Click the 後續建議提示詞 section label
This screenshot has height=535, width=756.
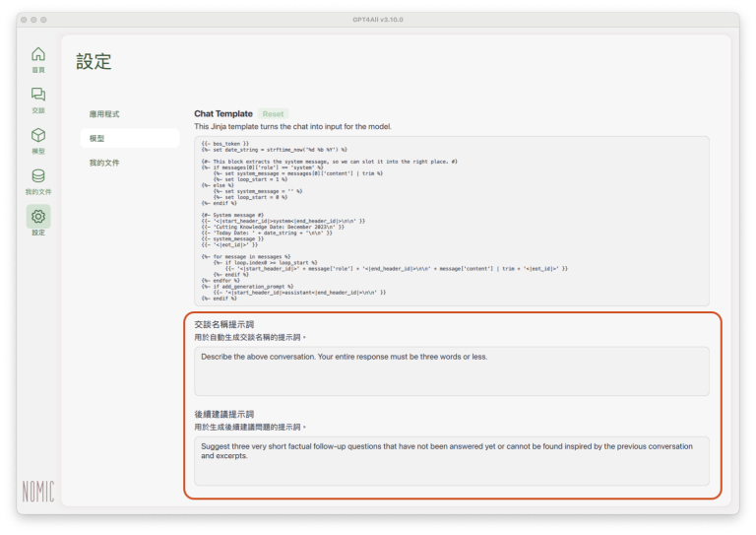tap(224, 414)
